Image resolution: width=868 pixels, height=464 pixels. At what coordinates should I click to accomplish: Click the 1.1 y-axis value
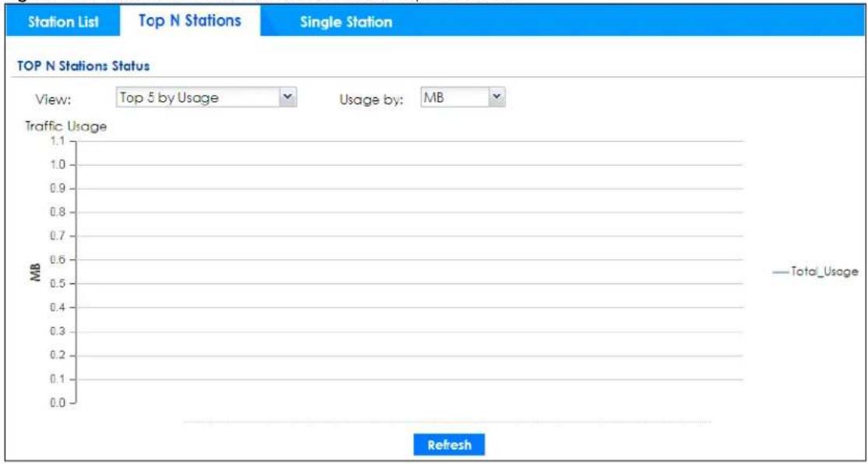(58, 141)
